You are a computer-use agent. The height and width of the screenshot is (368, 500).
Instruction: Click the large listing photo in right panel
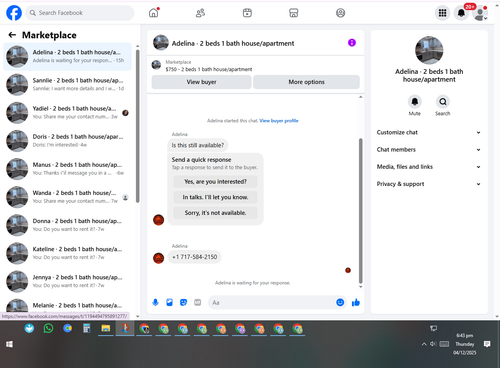(x=429, y=50)
